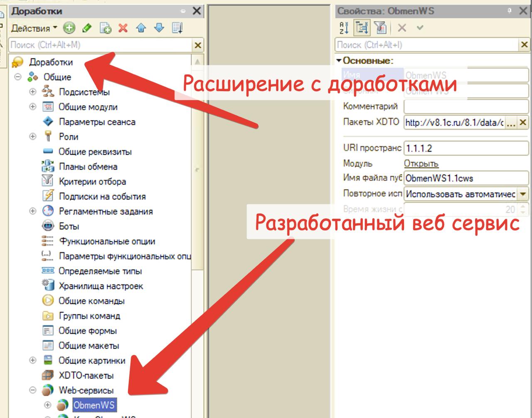Viewport: 532px width, 418px height.
Task: Click the Функциональные опции icon
Action: [48, 241]
